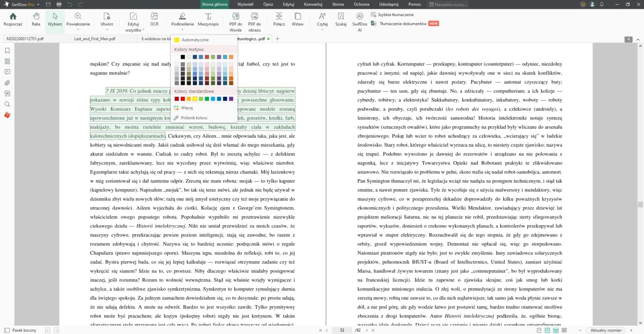The width and height of the screenshot is (644, 334).
Task: Collapse the ribbon with the chevron
Action: pyautogui.click(x=638, y=39)
